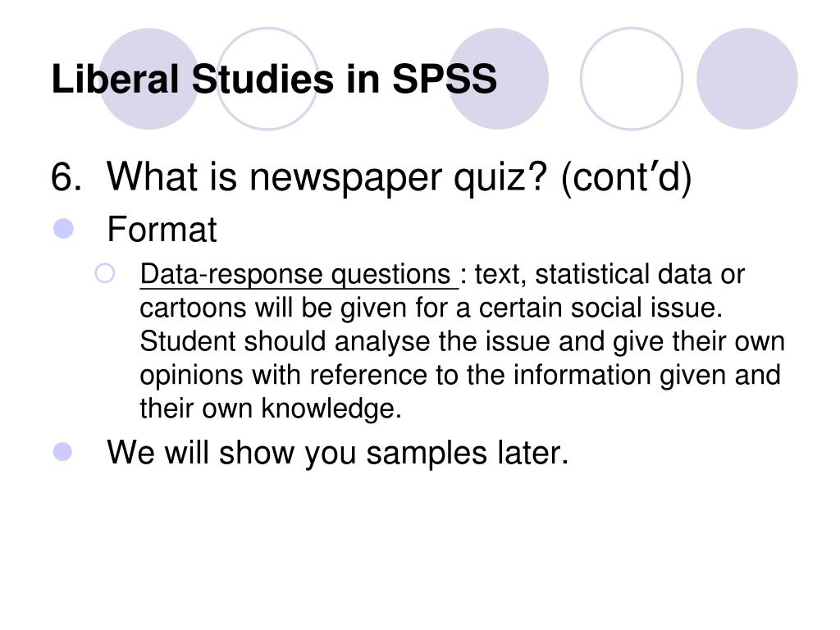Click the number '6.' list marker
The width and height of the screenshot is (840, 630).
(x=66, y=177)
